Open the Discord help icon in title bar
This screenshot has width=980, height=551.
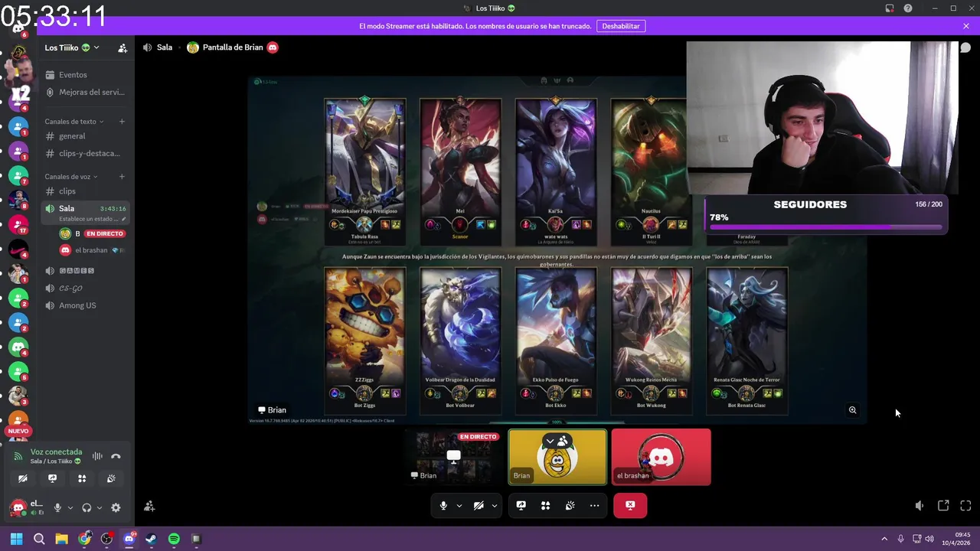click(908, 8)
